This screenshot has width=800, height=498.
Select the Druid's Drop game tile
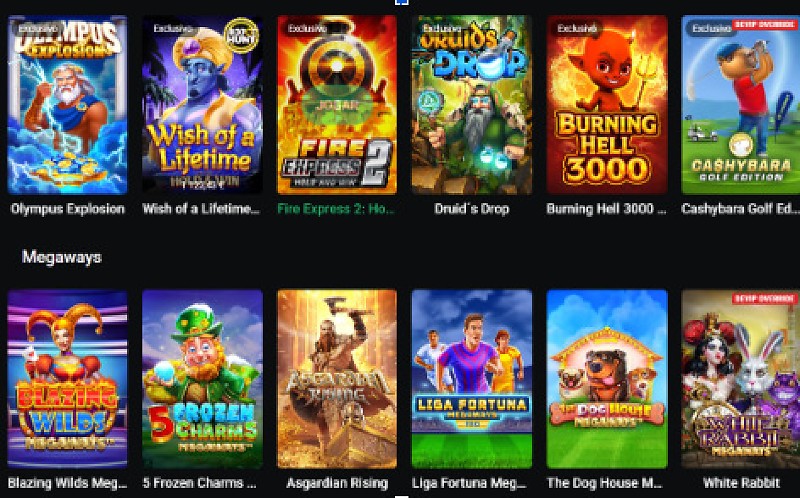[471, 105]
